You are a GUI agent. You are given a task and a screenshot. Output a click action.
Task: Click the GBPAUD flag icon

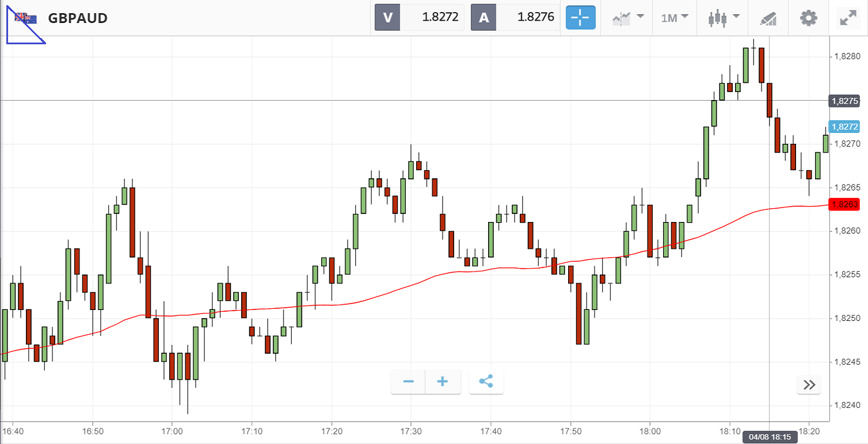(26, 18)
